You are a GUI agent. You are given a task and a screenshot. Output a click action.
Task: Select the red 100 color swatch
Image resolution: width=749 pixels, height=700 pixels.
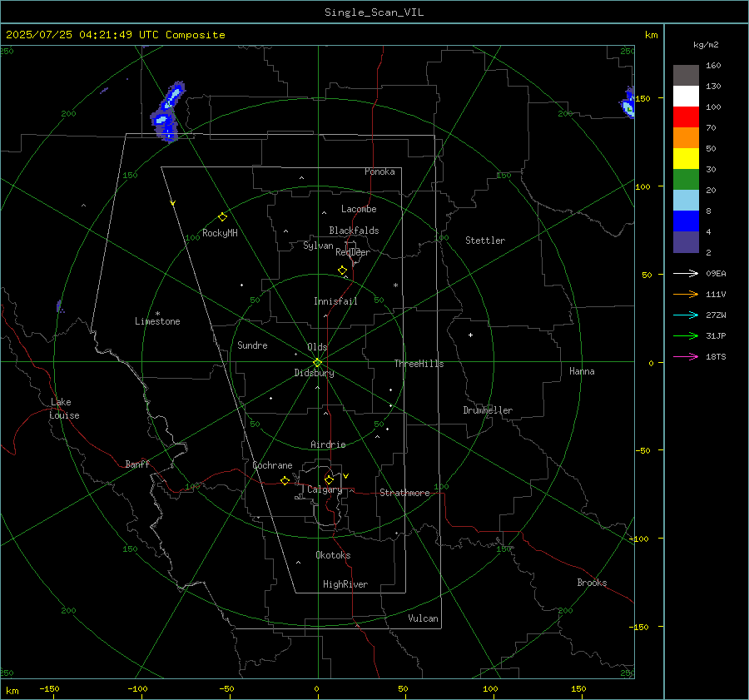686,117
